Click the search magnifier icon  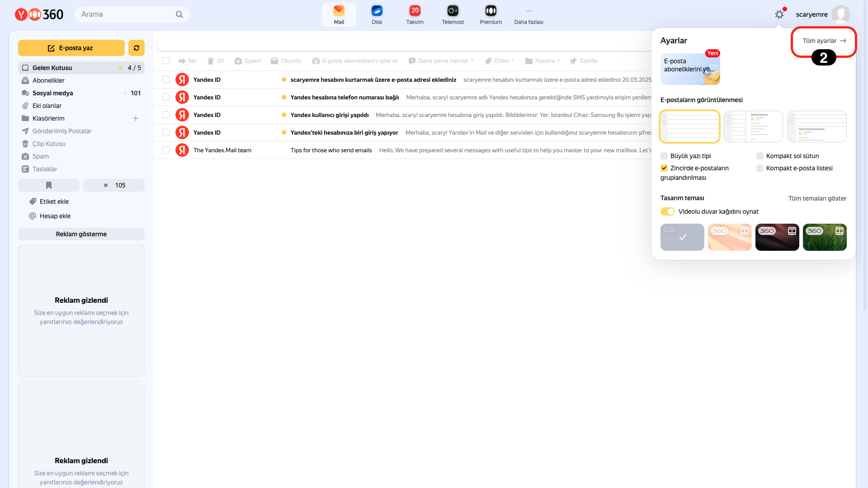(179, 14)
